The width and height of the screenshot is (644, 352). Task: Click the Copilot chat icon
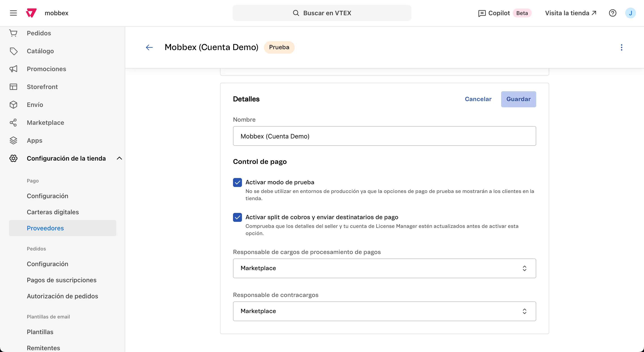[482, 13]
